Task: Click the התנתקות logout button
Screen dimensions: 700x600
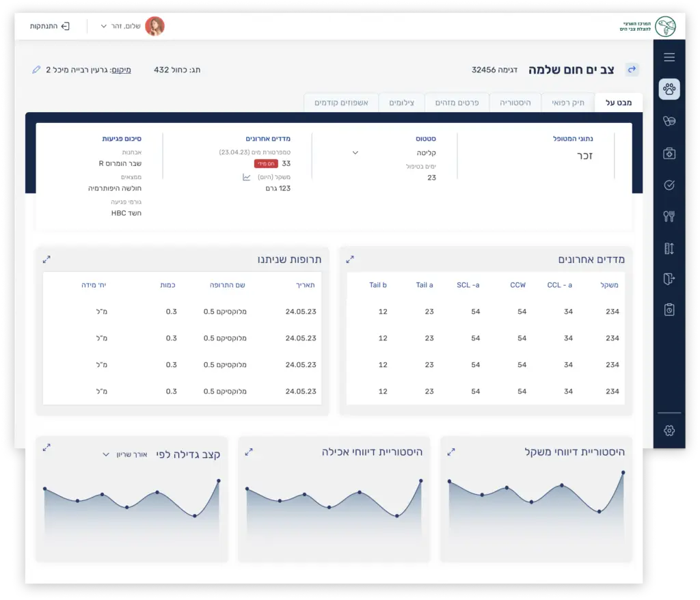Action: [x=49, y=26]
